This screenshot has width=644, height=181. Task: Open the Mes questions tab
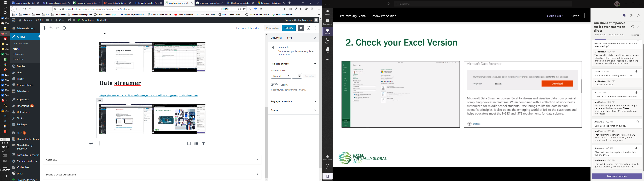[616, 35]
